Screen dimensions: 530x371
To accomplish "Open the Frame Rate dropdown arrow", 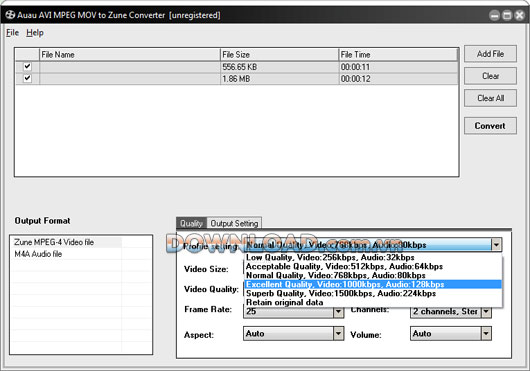I will 338,312.
